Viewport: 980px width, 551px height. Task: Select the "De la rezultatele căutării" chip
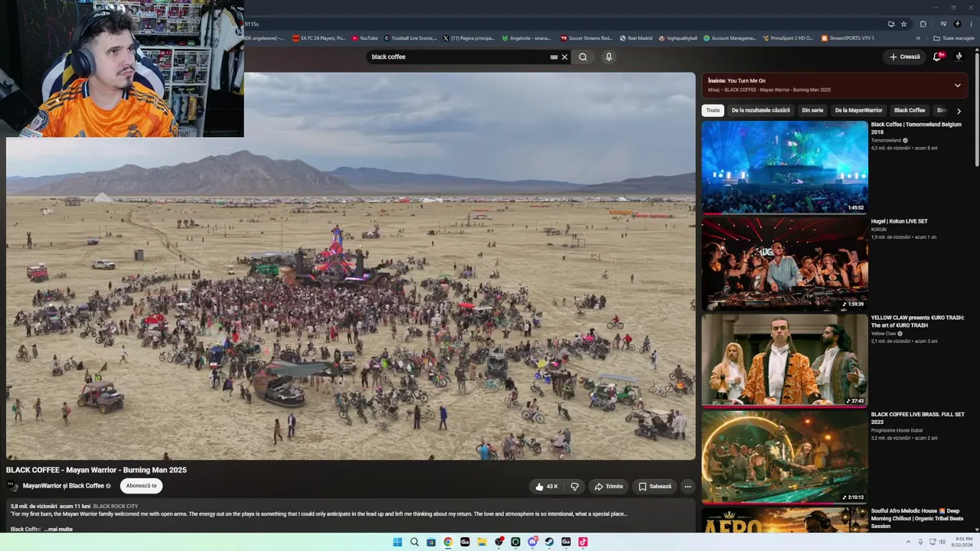click(760, 110)
